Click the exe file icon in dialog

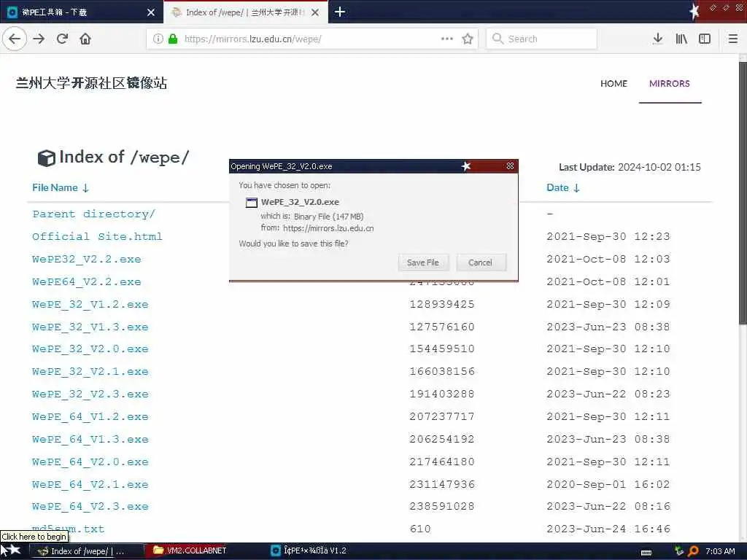click(x=251, y=203)
